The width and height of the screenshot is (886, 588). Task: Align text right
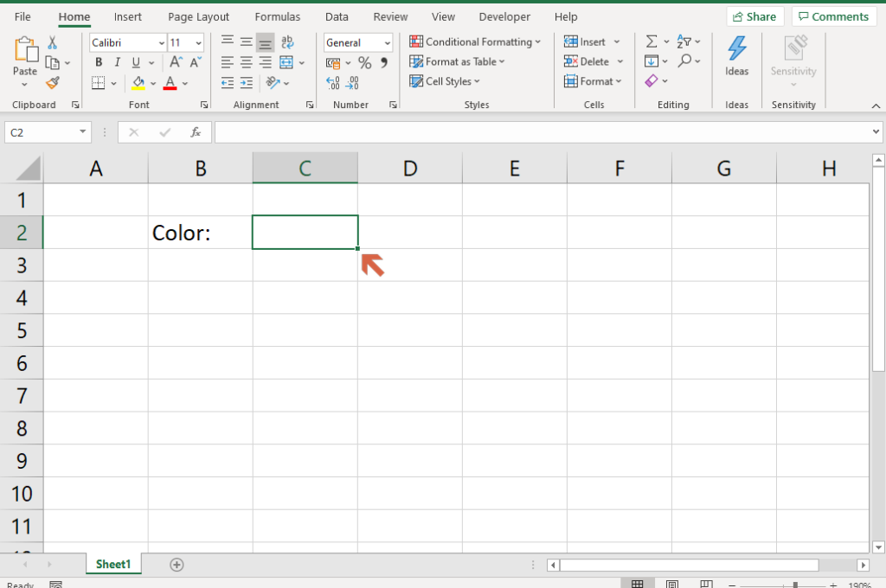(265, 62)
